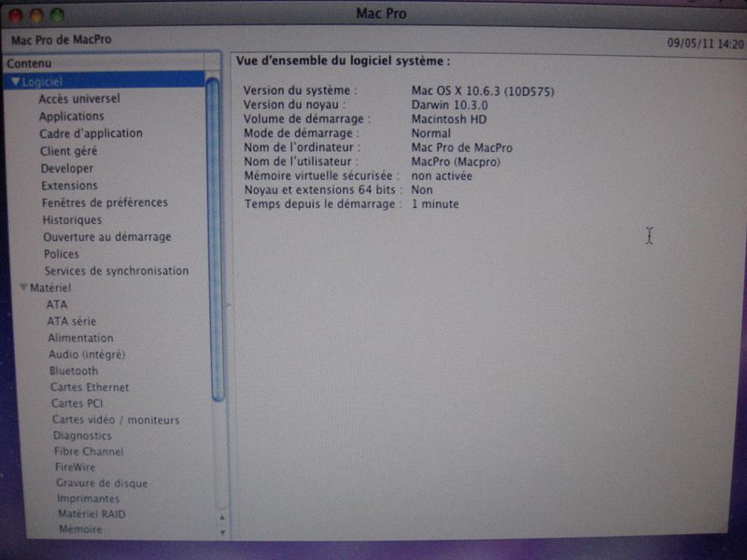Click the yellow minimize window button
Screen dimensions: 747x560
[36, 16]
